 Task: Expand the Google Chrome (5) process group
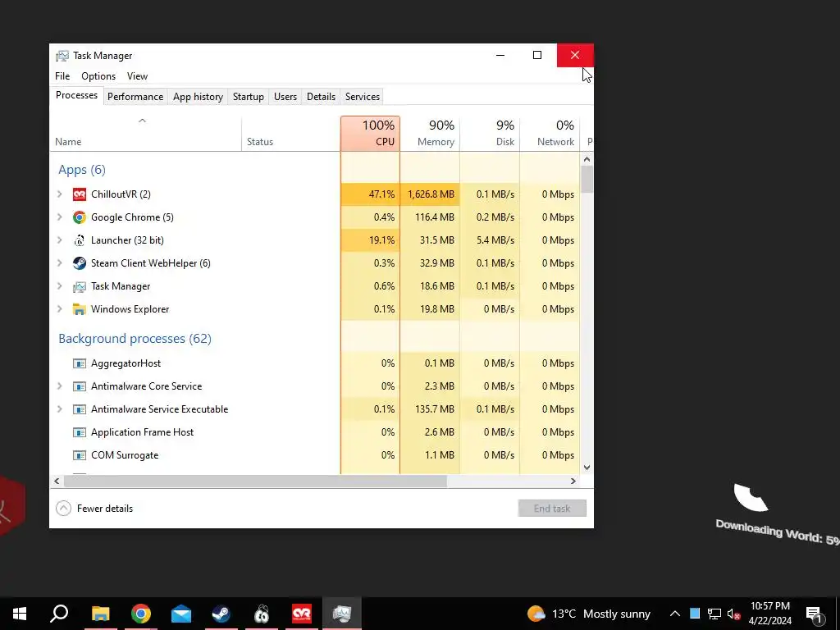(59, 217)
